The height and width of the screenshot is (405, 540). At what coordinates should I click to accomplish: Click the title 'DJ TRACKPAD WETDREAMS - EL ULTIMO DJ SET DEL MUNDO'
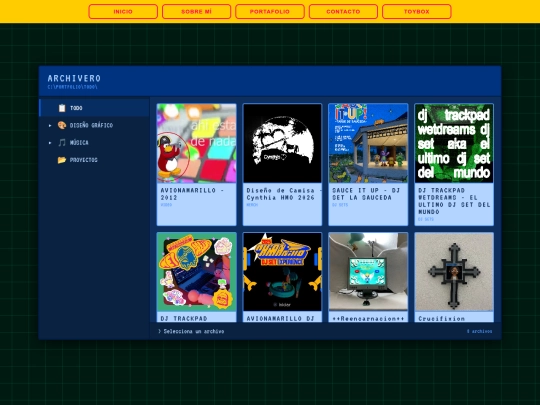[x=454, y=201]
